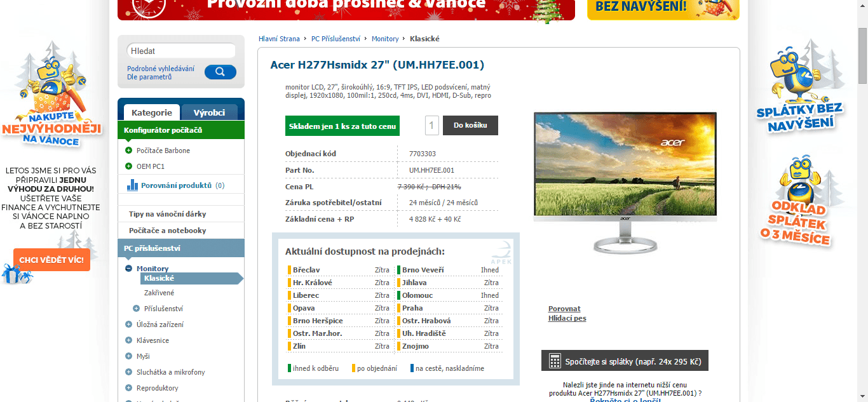Go to Hlavní Strana breadcrumb
The height and width of the screenshot is (402, 868).
(x=279, y=39)
